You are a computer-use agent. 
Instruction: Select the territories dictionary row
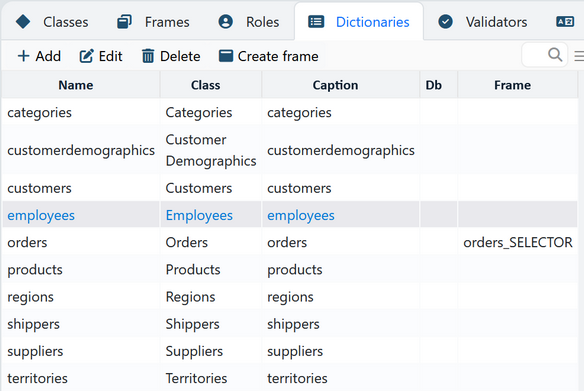(290, 378)
